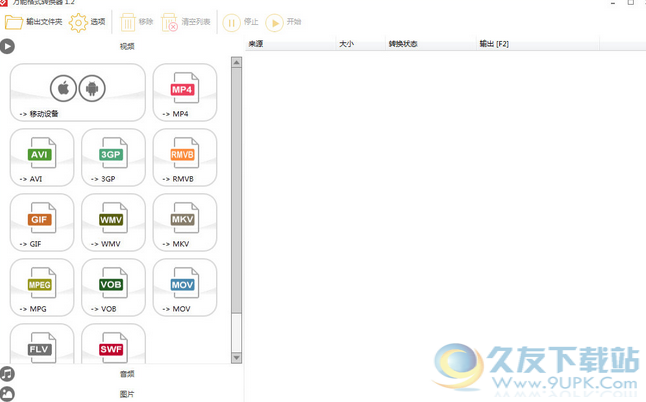646x402 pixels.
Task: Choose the WMV output format
Action: tap(113, 222)
